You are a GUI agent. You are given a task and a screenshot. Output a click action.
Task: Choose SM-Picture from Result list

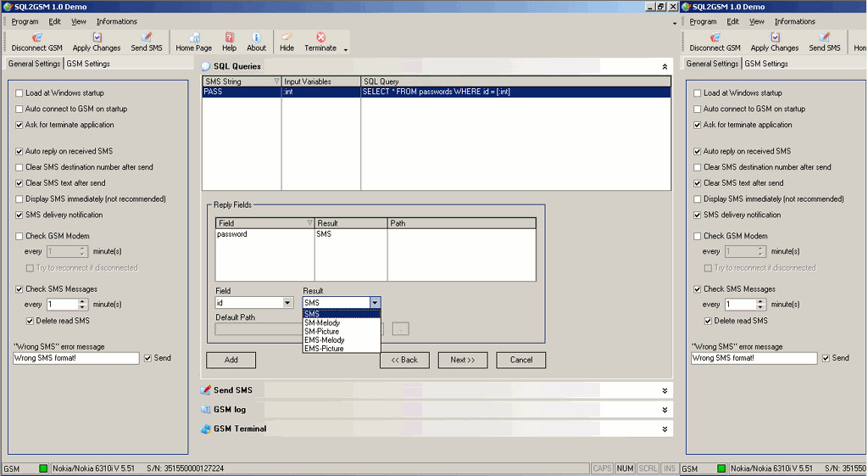[x=342, y=332]
